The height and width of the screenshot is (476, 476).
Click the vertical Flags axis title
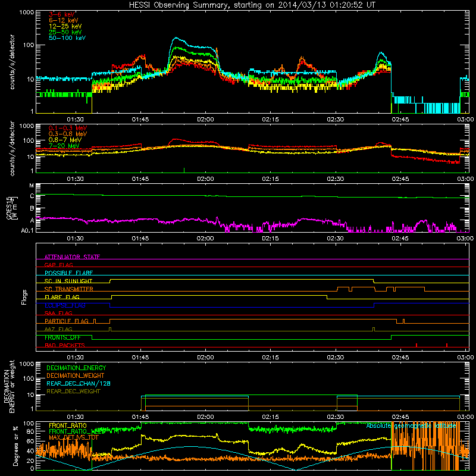click(x=24, y=297)
